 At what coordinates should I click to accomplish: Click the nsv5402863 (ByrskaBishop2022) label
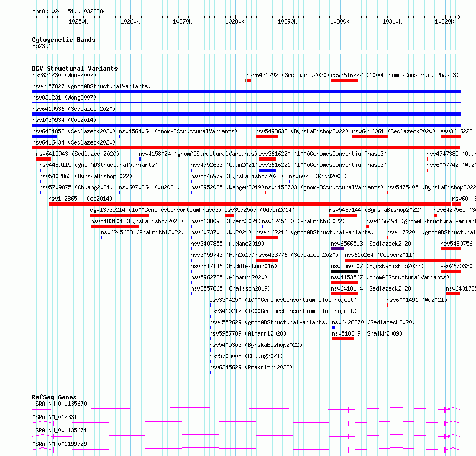click(86, 176)
